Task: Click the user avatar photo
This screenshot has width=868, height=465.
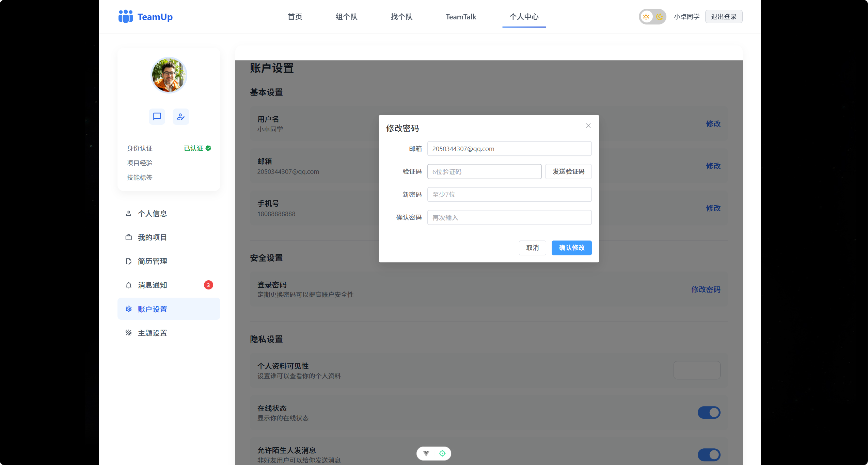Action: [169, 75]
